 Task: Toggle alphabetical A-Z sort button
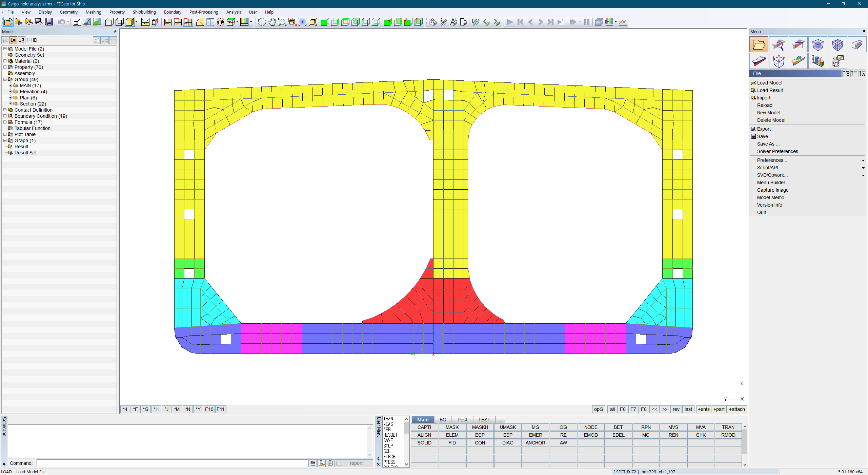pos(21,40)
